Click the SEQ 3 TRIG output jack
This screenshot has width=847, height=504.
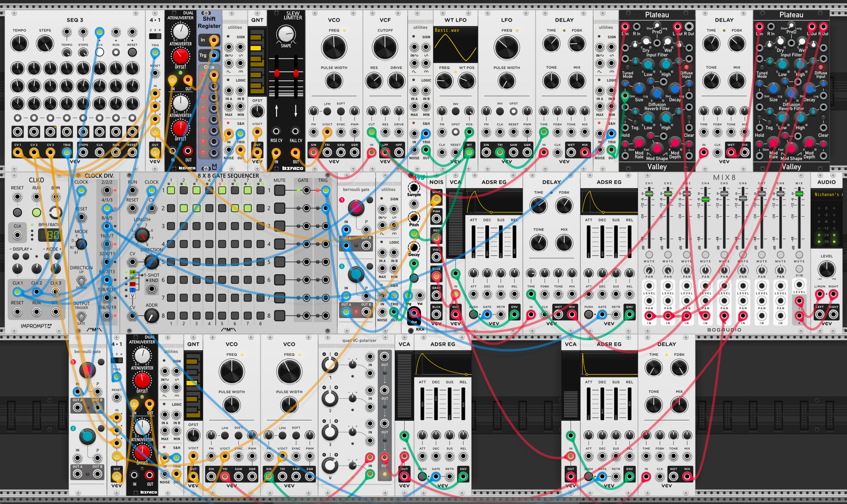tap(67, 152)
